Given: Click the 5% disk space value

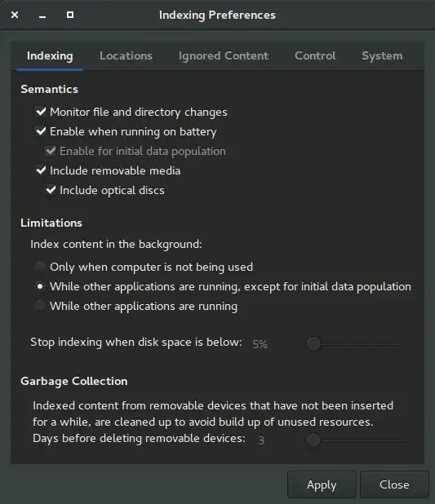Looking at the screenshot, I should click(x=260, y=344).
